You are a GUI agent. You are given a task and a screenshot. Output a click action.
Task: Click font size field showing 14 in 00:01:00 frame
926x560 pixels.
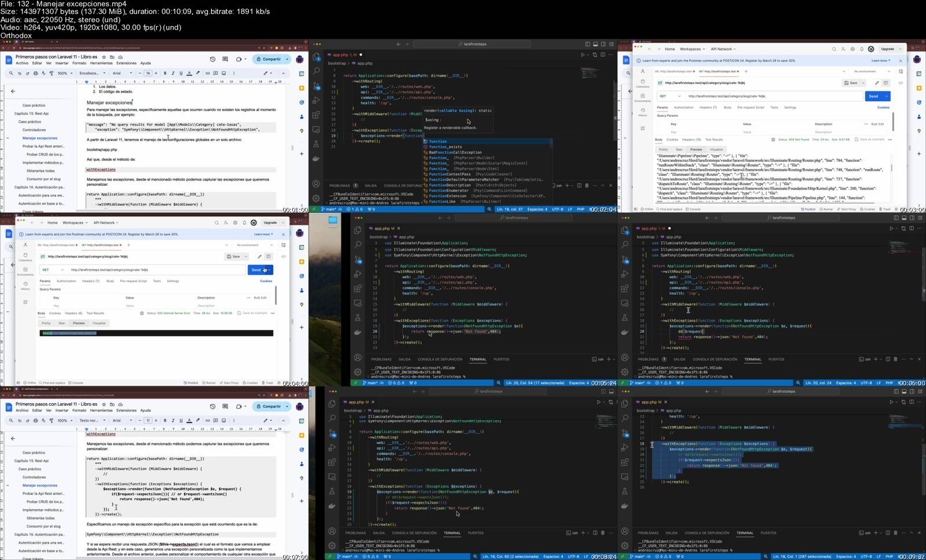point(148,73)
